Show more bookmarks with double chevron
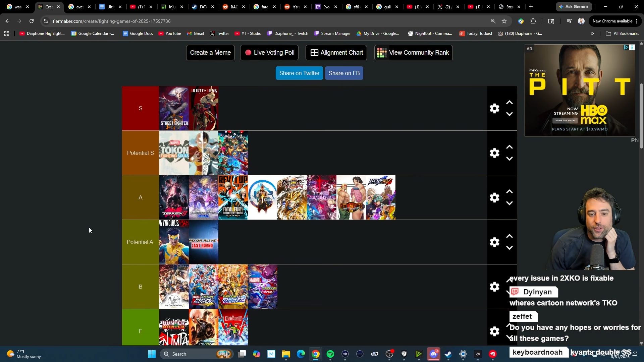Screen dimensions: 644x362 point(592,34)
